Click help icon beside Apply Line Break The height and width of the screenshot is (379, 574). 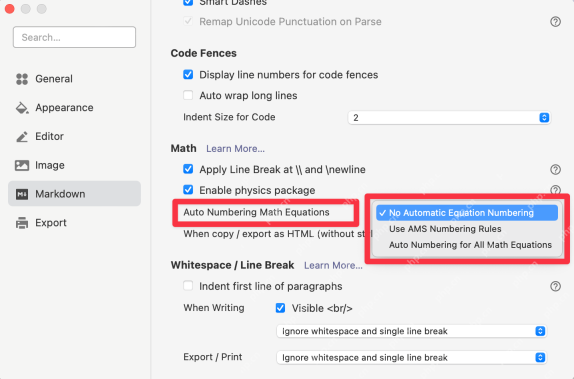pyautogui.click(x=555, y=170)
